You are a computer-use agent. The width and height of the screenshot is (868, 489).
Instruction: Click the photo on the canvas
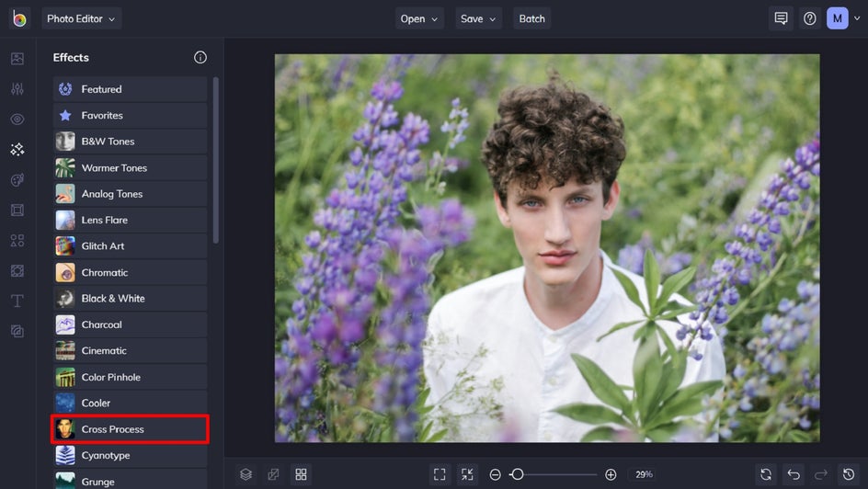547,248
